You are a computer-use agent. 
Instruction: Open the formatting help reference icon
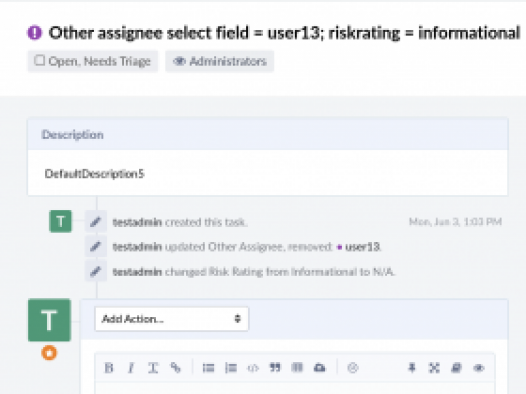[456, 368]
